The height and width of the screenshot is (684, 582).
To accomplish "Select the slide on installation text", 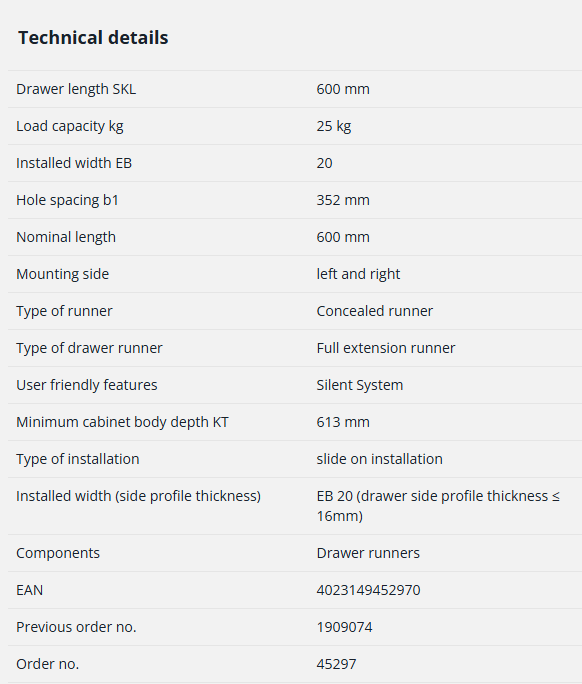I will pyautogui.click(x=380, y=459).
